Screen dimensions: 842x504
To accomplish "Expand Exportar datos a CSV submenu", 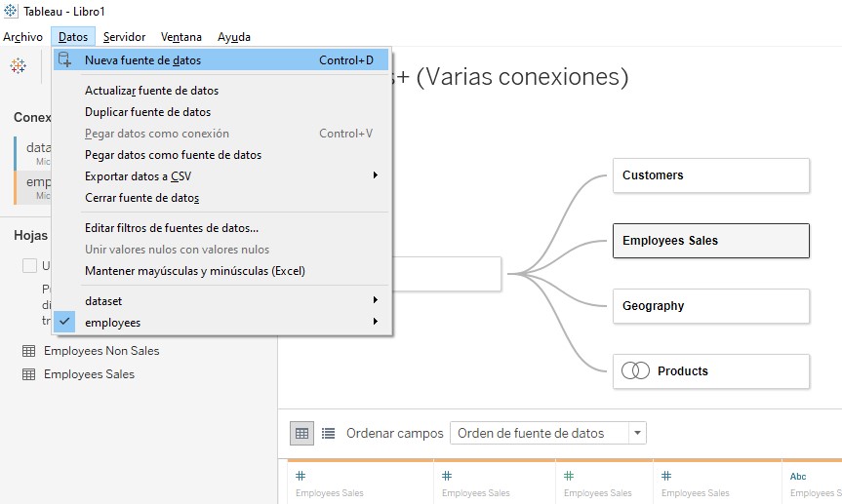I will click(x=376, y=175).
